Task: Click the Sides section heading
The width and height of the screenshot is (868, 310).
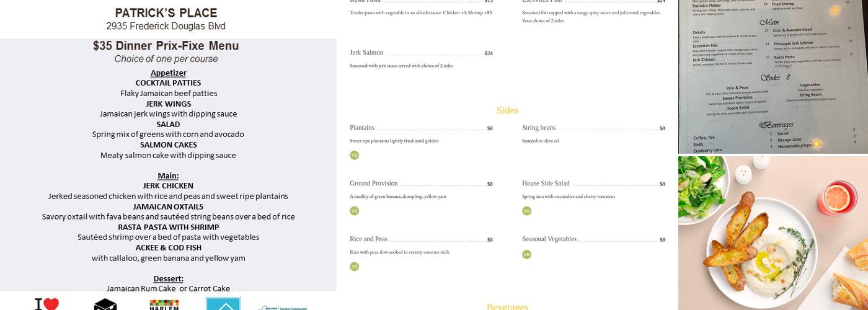Action: [507, 110]
